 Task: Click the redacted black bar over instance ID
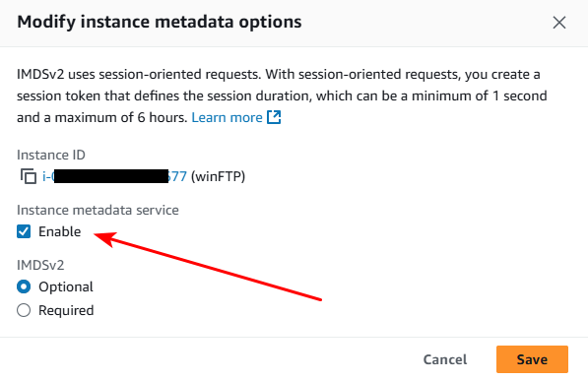pyautogui.click(x=111, y=176)
